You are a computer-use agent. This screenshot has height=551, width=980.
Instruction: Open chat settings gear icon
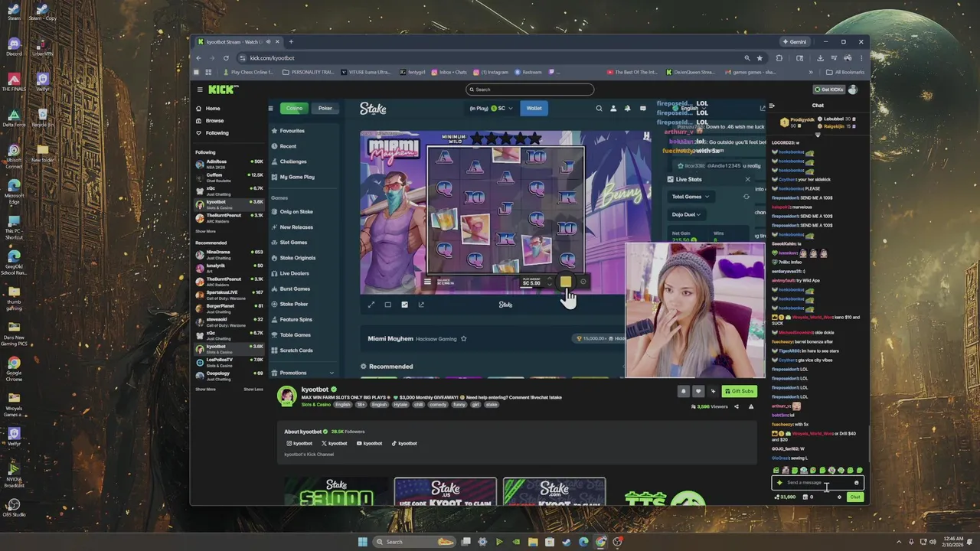[x=839, y=497]
